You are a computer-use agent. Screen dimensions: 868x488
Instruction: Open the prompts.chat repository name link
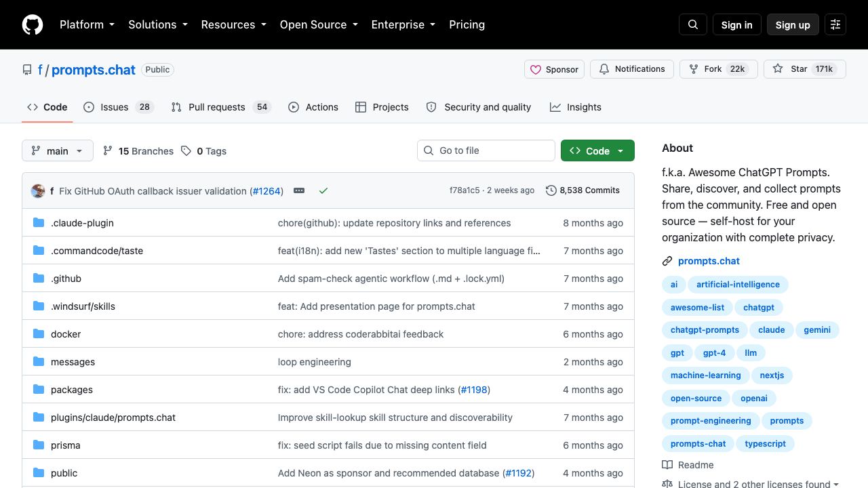point(94,70)
